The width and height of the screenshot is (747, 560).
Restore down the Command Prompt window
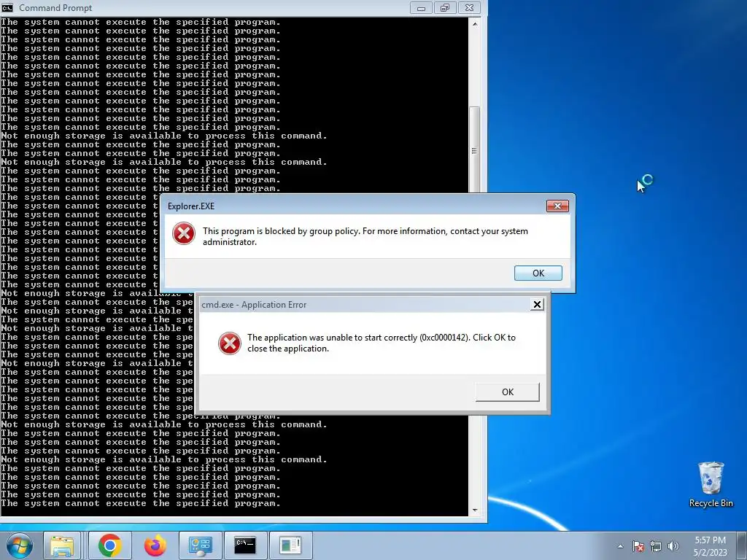tap(444, 7)
